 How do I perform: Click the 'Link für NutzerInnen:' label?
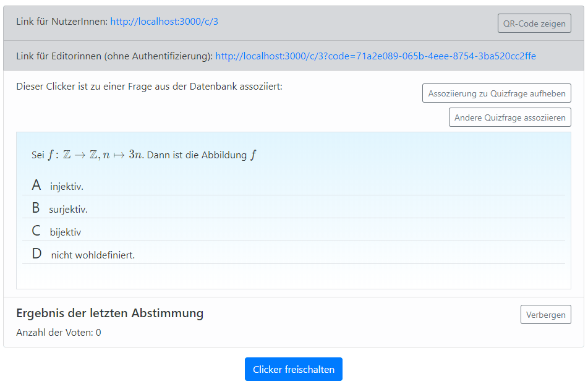[x=62, y=22]
